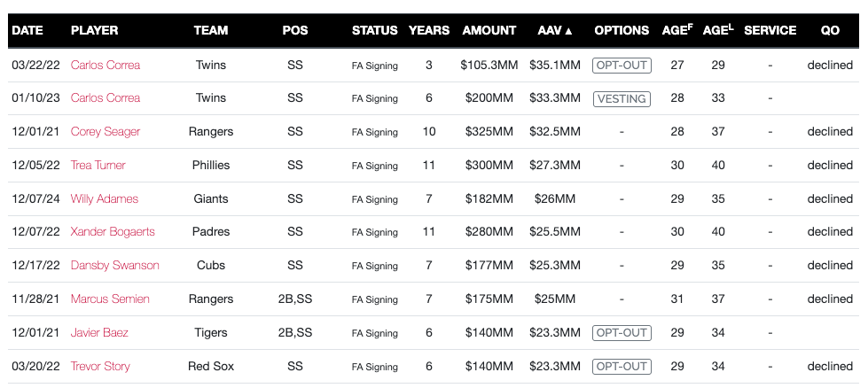Open Xander Bogaerts' player link

(x=113, y=232)
